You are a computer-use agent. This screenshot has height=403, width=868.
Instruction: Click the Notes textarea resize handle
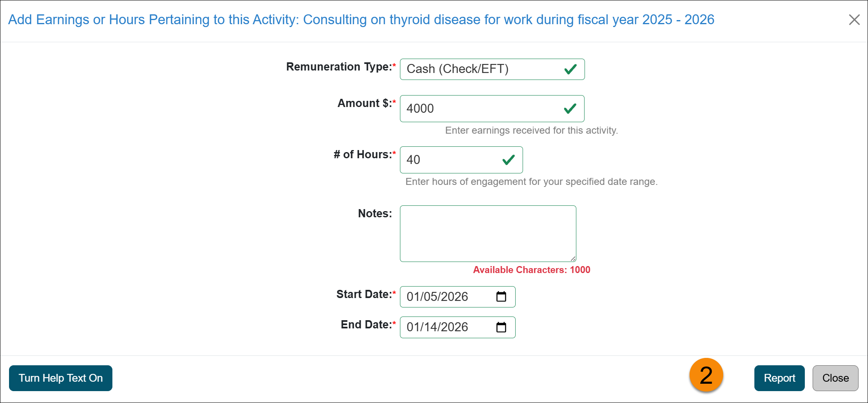tap(573, 258)
